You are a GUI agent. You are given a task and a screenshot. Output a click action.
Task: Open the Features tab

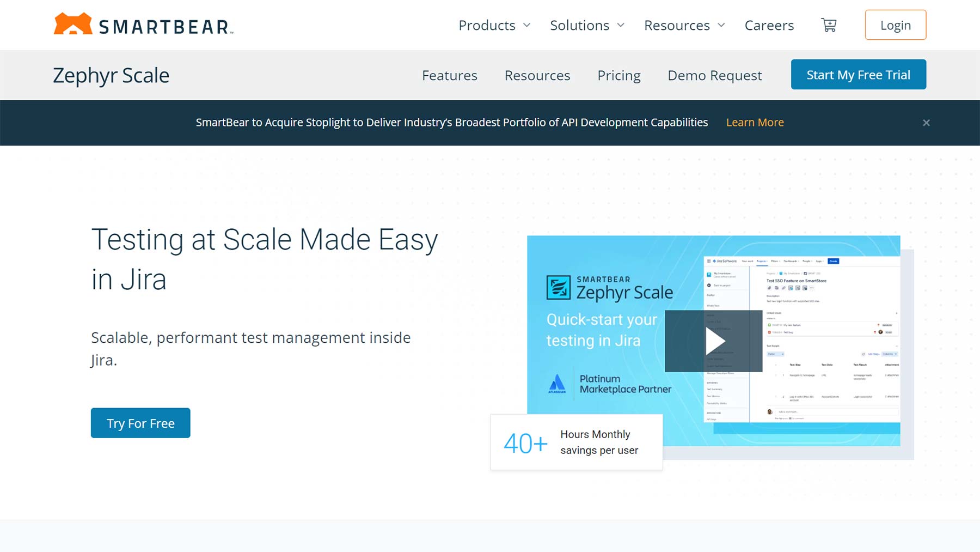450,75
